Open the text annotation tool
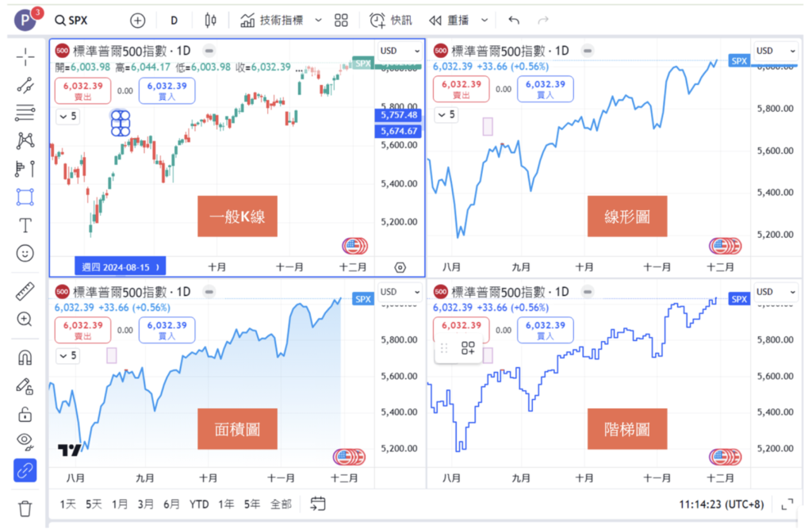Screen dimensions: 812x529 pyautogui.click(x=25, y=225)
